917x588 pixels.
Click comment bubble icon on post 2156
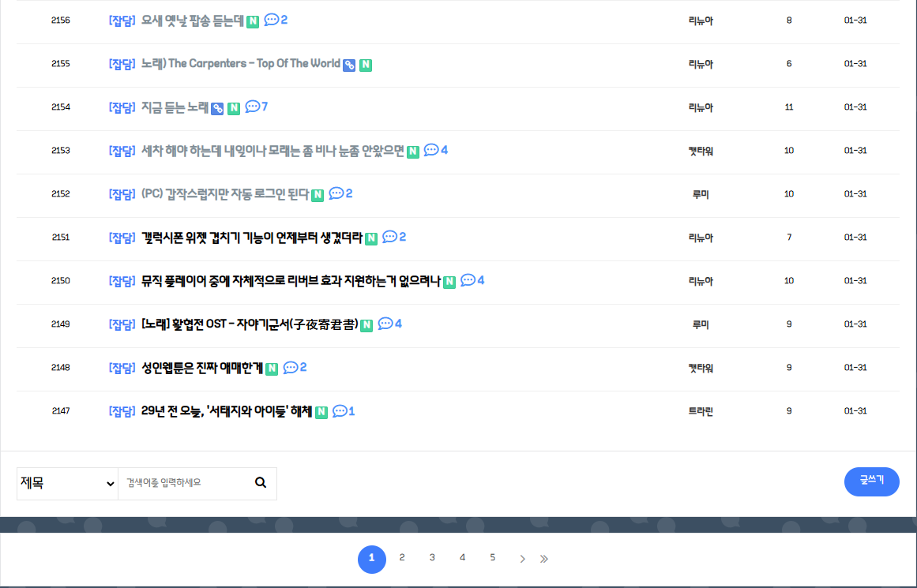click(271, 20)
